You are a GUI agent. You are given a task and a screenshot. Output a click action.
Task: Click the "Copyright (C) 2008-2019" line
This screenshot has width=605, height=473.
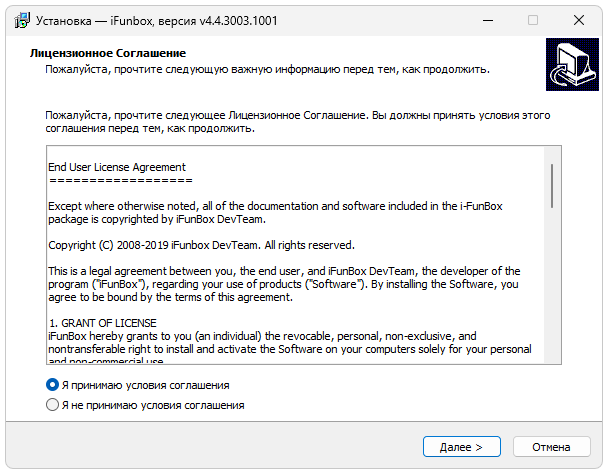pyautogui.click(x=201, y=245)
